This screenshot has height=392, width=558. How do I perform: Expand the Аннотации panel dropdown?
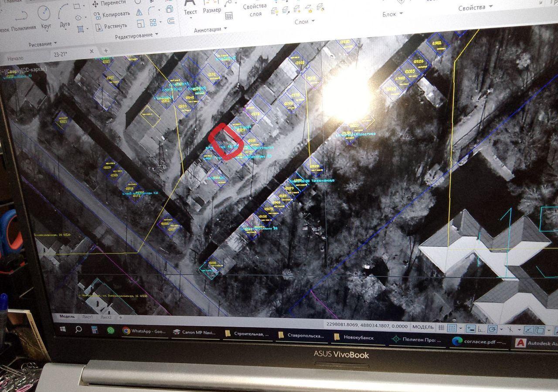click(211, 29)
